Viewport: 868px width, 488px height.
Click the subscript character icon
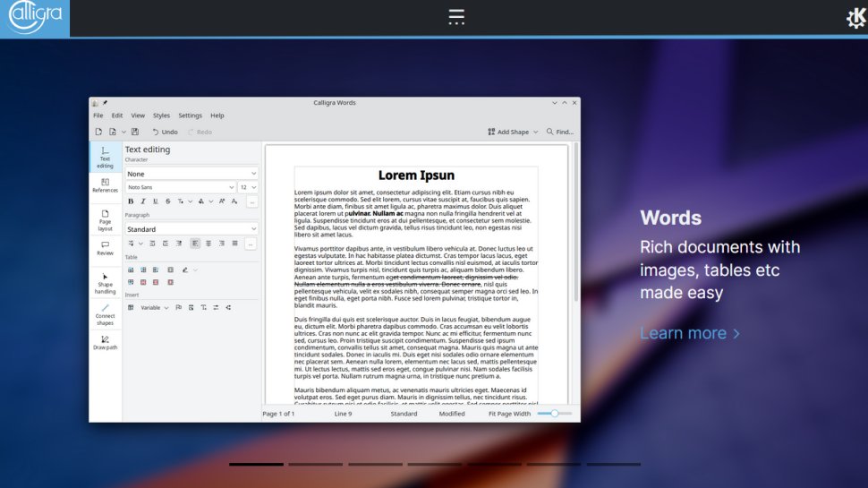point(234,201)
